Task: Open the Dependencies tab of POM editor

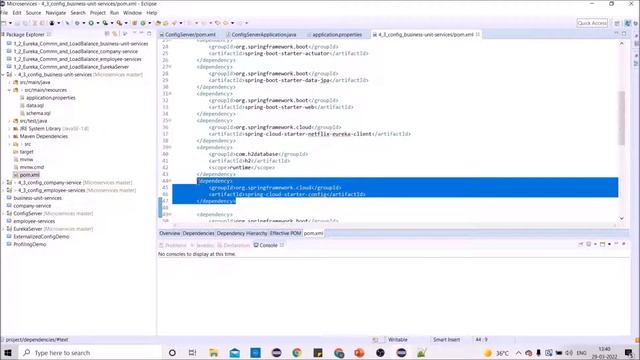Action: [x=198, y=233]
